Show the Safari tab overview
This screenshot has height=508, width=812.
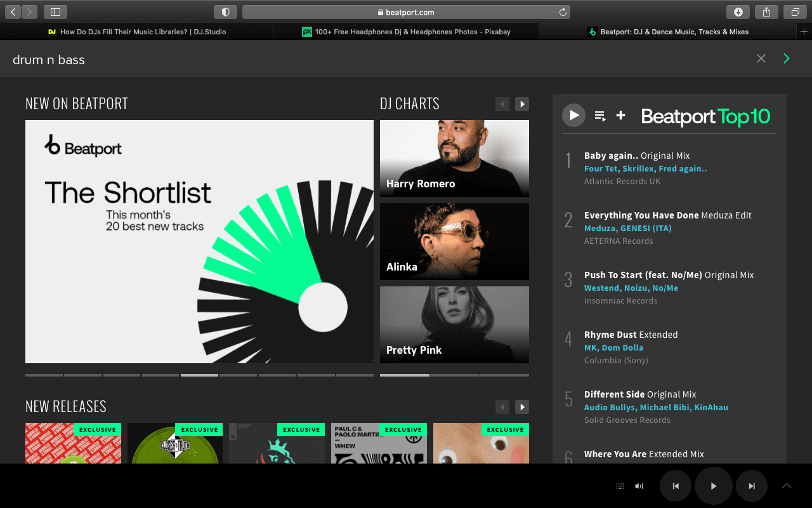(795, 12)
